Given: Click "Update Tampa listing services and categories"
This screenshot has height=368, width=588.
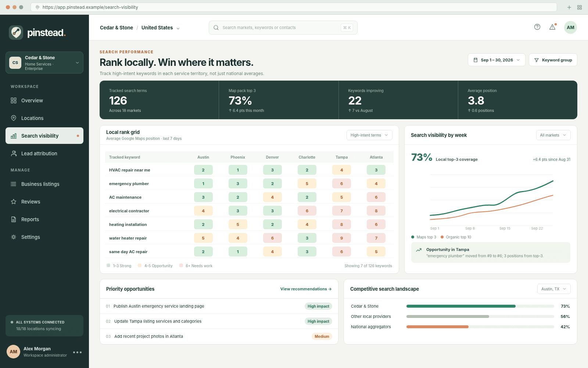Looking at the screenshot, I should pyautogui.click(x=158, y=321).
